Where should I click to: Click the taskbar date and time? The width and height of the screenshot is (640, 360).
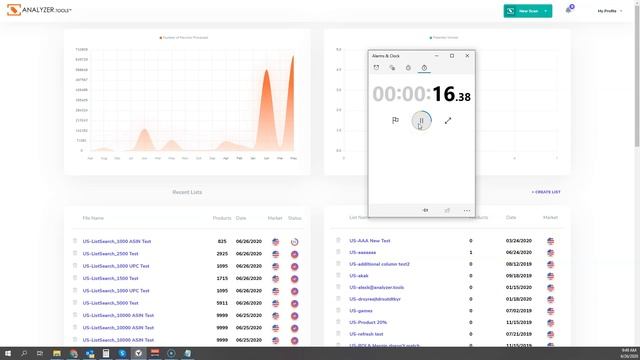pyautogui.click(x=629, y=353)
